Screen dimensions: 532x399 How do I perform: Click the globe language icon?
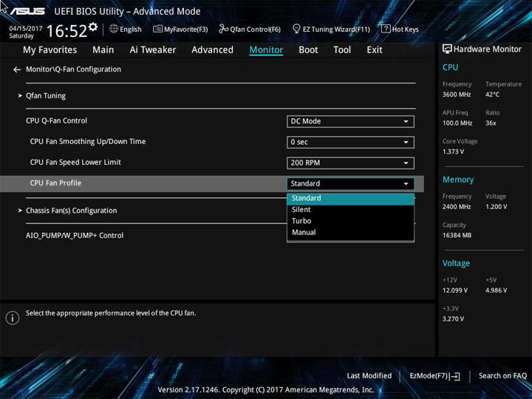point(114,29)
